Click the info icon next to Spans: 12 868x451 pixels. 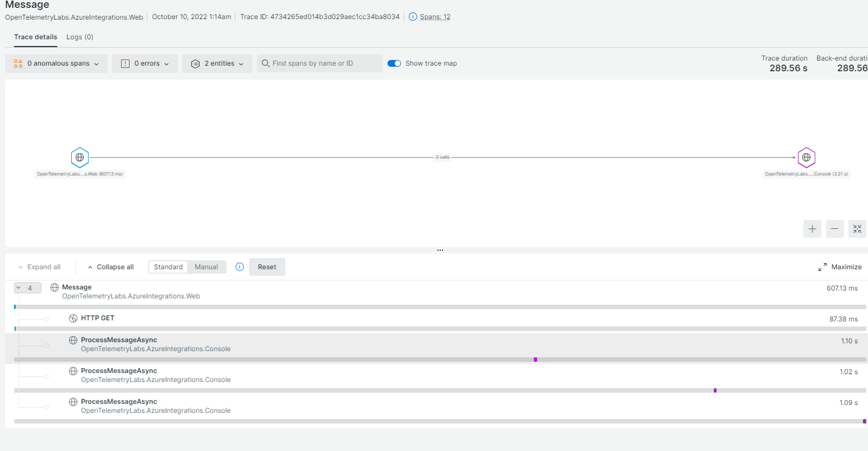click(x=413, y=16)
